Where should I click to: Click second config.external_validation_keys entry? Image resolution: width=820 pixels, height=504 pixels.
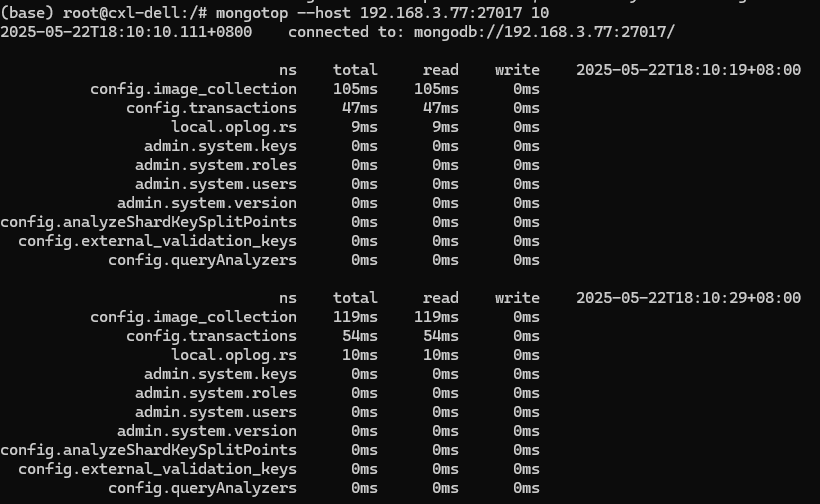[x=157, y=469]
